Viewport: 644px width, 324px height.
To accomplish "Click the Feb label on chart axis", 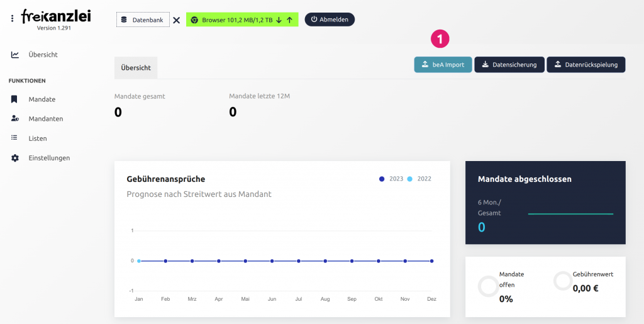I will 165,299.
